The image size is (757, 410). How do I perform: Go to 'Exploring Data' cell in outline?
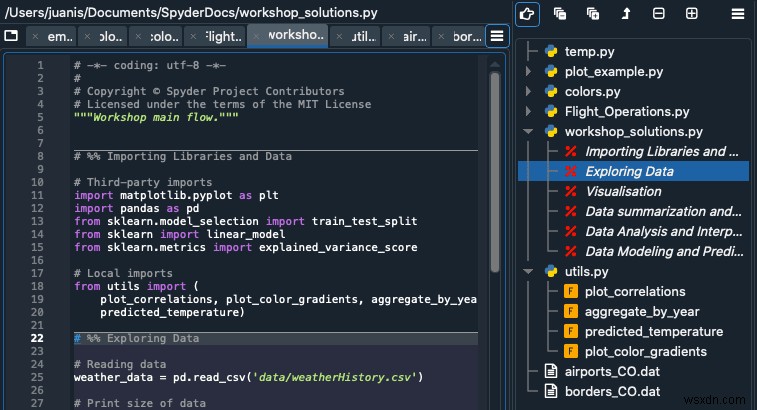click(633, 171)
